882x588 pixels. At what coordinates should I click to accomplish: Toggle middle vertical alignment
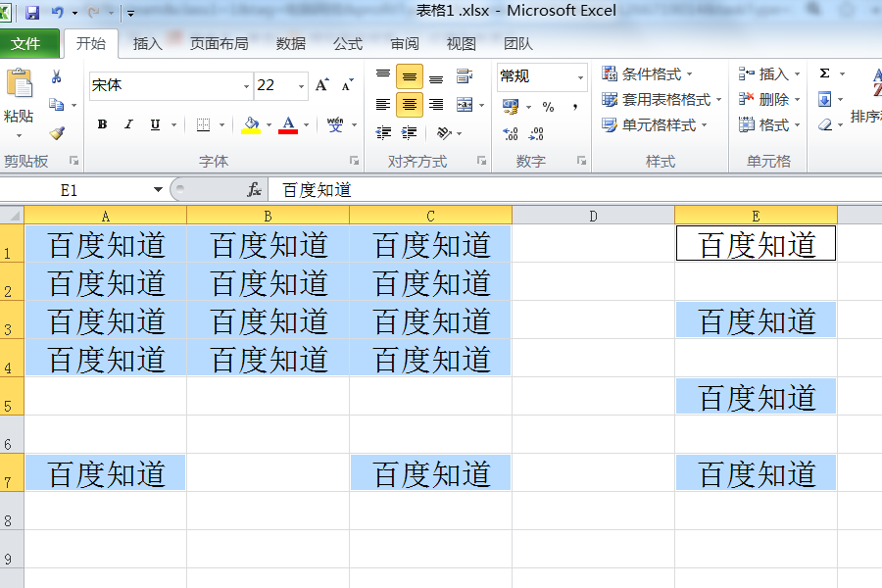(x=410, y=76)
